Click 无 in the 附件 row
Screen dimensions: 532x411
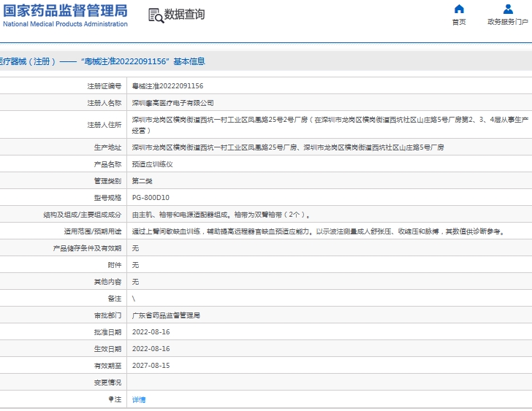(x=135, y=265)
